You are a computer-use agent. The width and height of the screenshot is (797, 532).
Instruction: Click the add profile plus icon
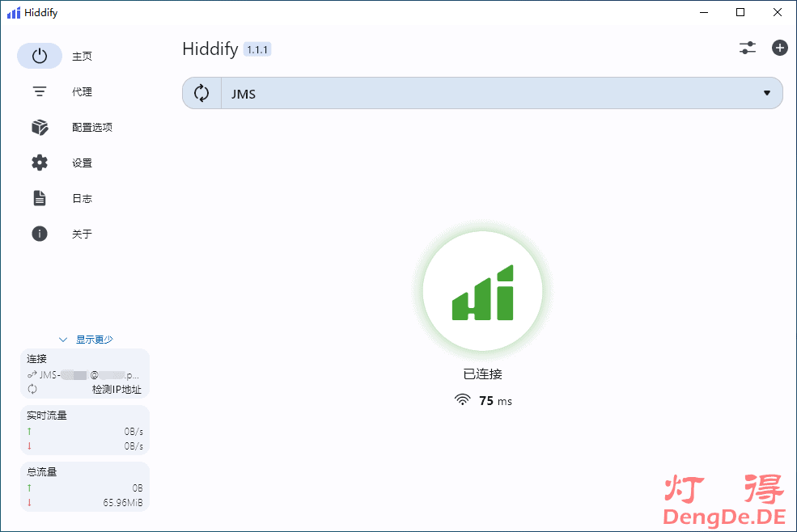pos(779,48)
